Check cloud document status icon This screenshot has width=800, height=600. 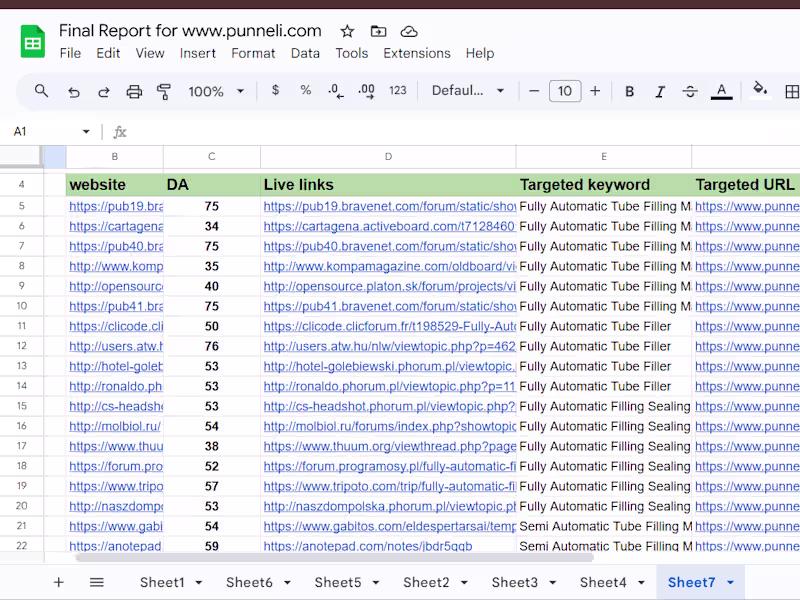(409, 31)
